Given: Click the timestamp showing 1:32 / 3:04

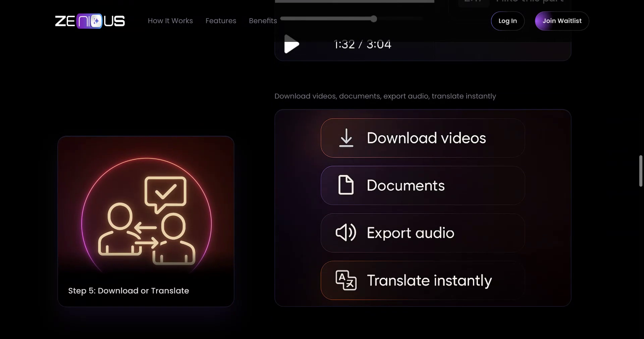Looking at the screenshot, I should 362,44.
